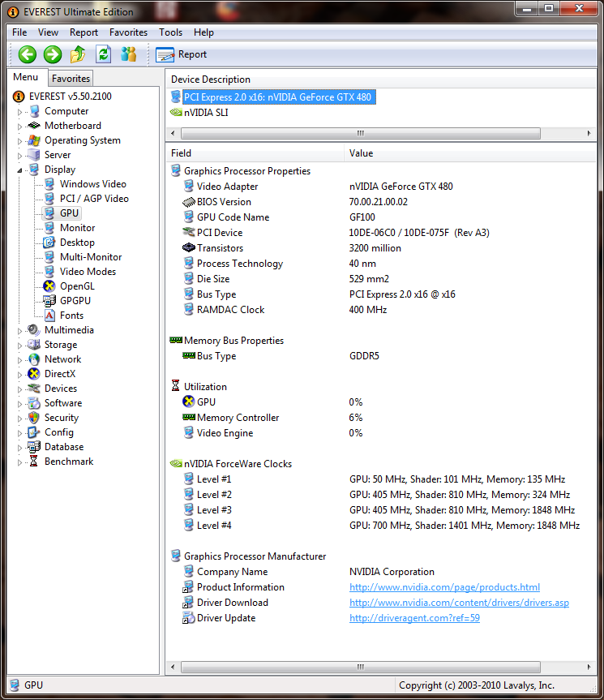Screen dimensions: 604x700
Task: Switch to the Menu tab in the sidebar
Action: tap(26, 77)
